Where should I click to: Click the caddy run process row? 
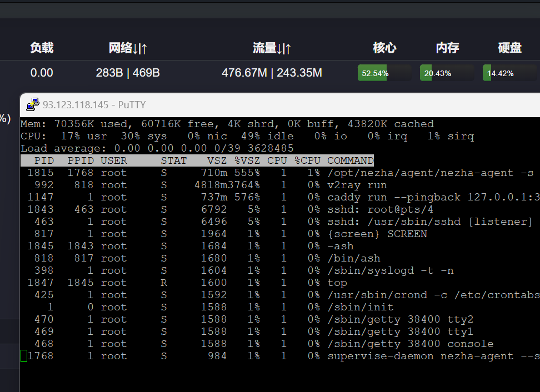(280, 197)
